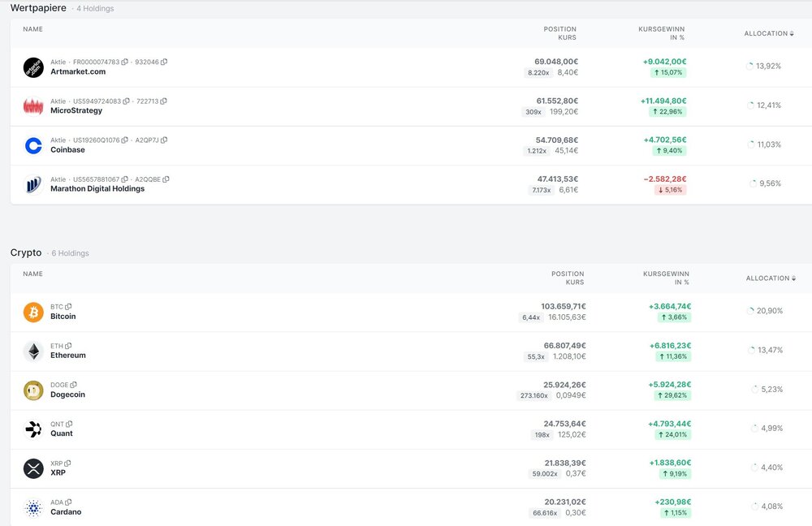Sort Wertpapiere by Allocation arrow

[x=791, y=34]
